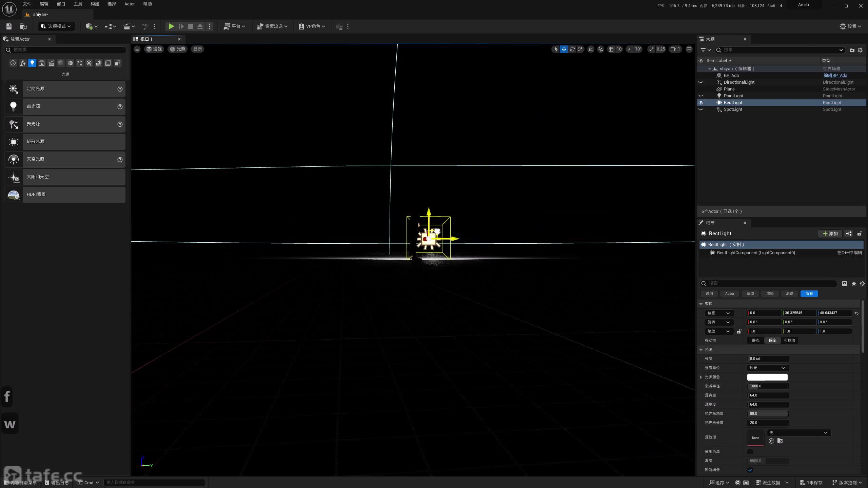Screen dimensions: 868x488
Task: Select the Cinematic category icon in Place Actors
Action: [51, 63]
